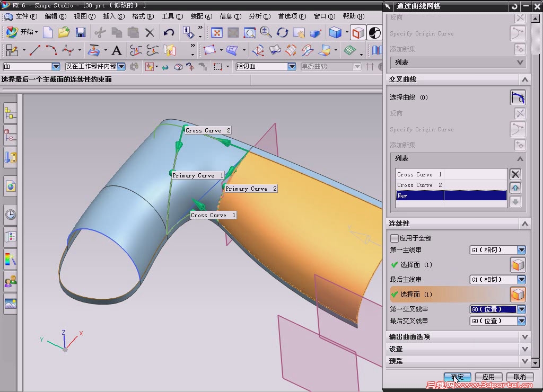The height and width of the screenshot is (392, 543).
Task: Toggle the wireframe cube display mode
Action: (358, 33)
